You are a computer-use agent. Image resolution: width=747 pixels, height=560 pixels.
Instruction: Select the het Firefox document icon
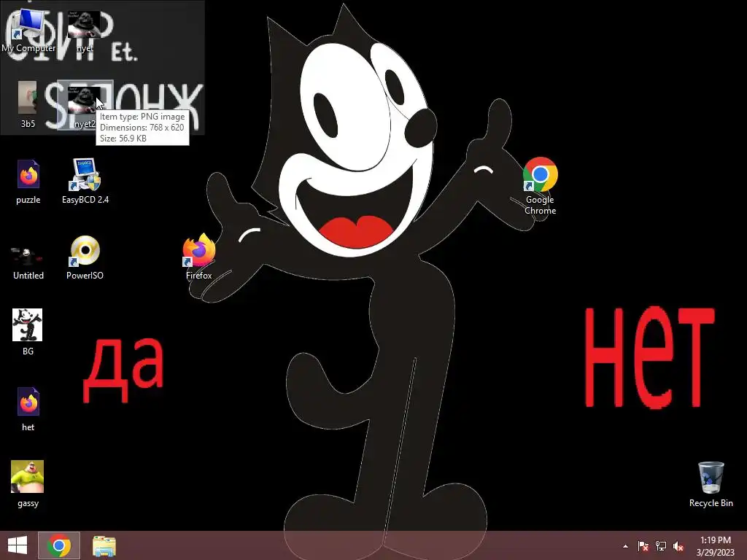pyautogui.click(x=28, y=409)
